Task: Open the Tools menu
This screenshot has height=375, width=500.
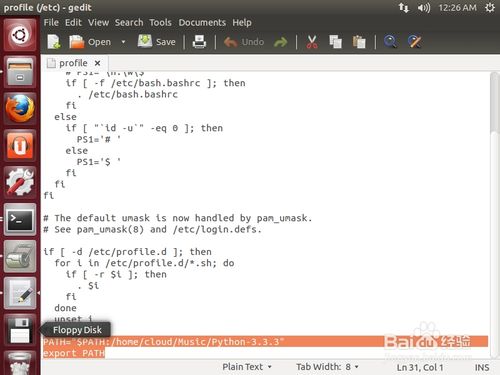Action: pyautogui.click(x=160, y=23)
